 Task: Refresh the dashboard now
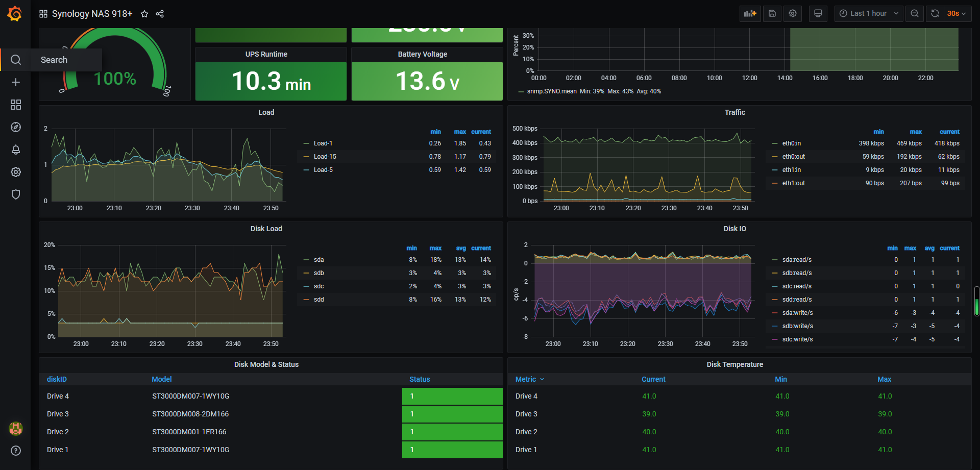(x=935, y=14)
